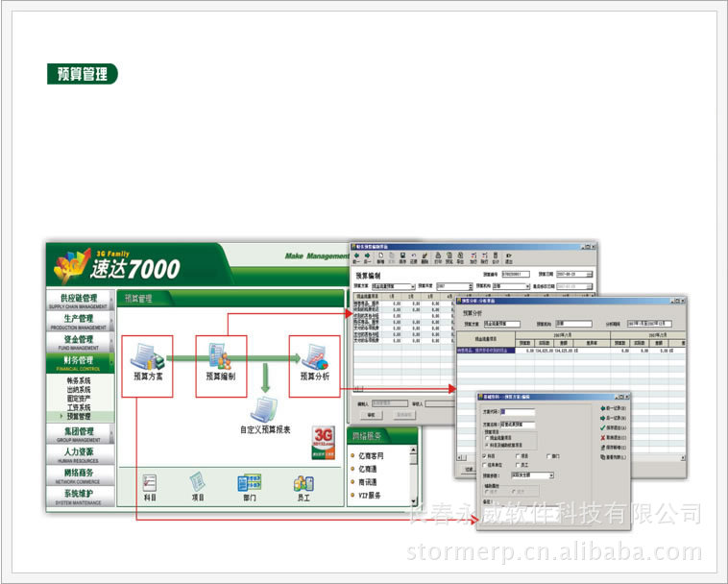Expand 供应链管理 sidebar section
Screen dimensions: 728x584
pos(80,301)
